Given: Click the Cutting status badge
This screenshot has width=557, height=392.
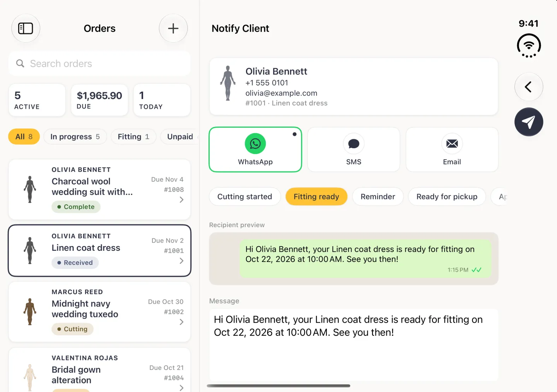Looking at the screenshot, I should [72, 329].
